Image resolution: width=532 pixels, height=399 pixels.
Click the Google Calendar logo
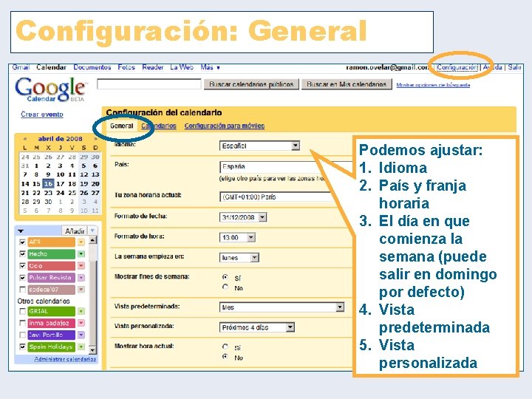[50, 89]
